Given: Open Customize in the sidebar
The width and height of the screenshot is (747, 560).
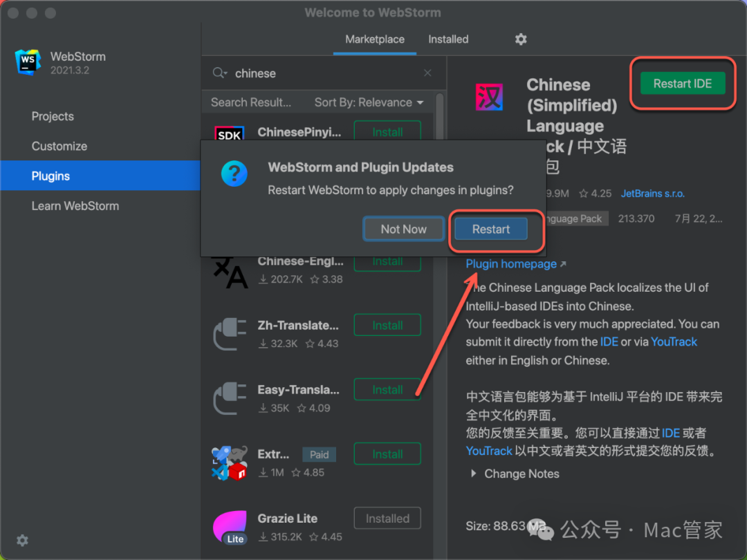Looking at the screenshot, I should pyautogui.click(x=59, y=146).
